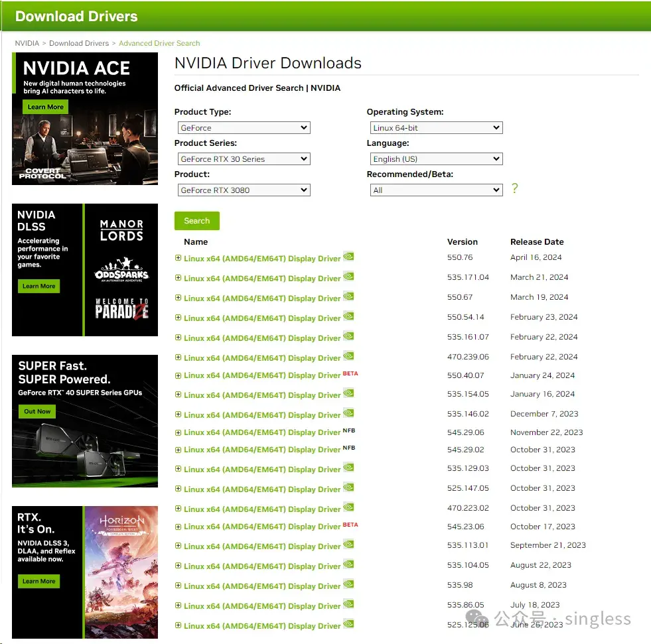Click the NVIDIA certified icon for version 470.223.02

tap(348, 507)
